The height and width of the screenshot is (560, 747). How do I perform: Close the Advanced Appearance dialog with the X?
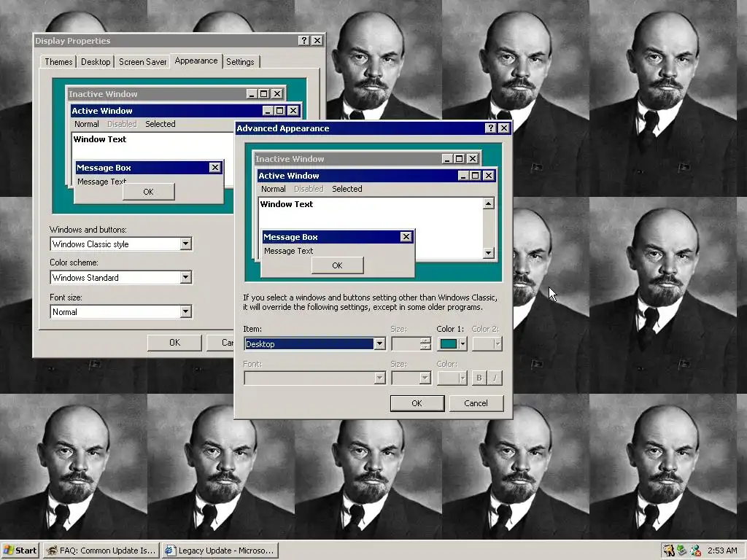click(x=503, y=128)
